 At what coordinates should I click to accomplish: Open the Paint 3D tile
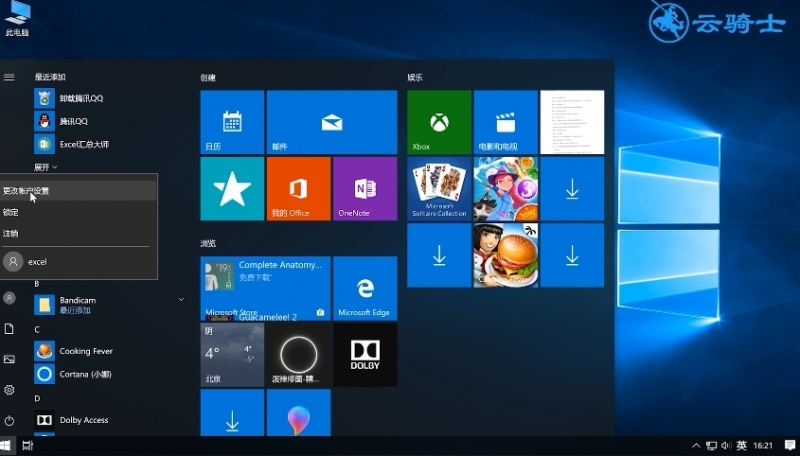[298, 412]
